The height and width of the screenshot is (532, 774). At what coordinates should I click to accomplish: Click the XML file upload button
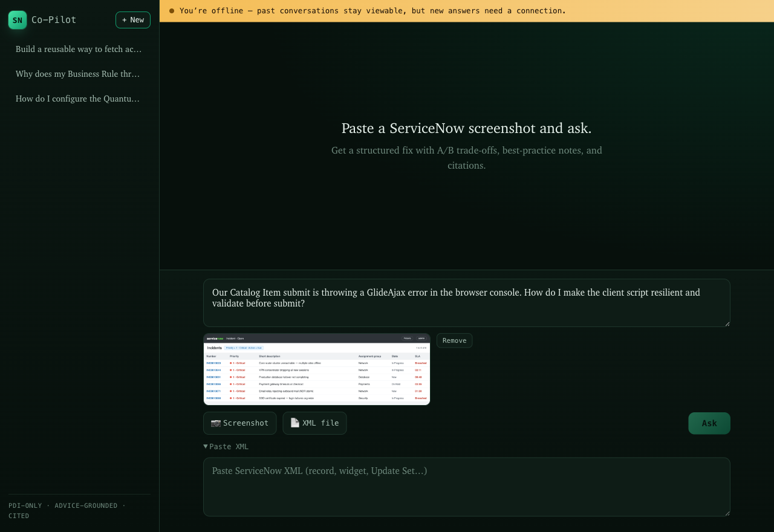coord(315,423)
